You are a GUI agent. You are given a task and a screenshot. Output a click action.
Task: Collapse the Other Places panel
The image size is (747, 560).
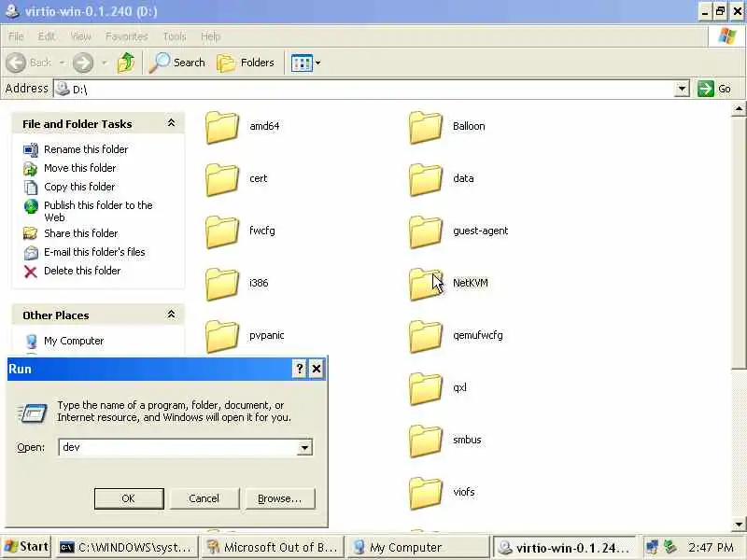tap(171, 315)
